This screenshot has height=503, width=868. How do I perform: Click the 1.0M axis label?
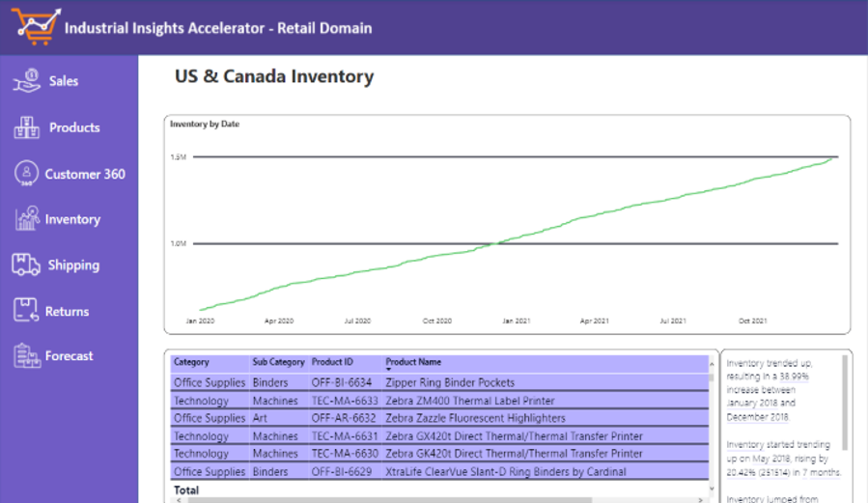coord(179,243)
